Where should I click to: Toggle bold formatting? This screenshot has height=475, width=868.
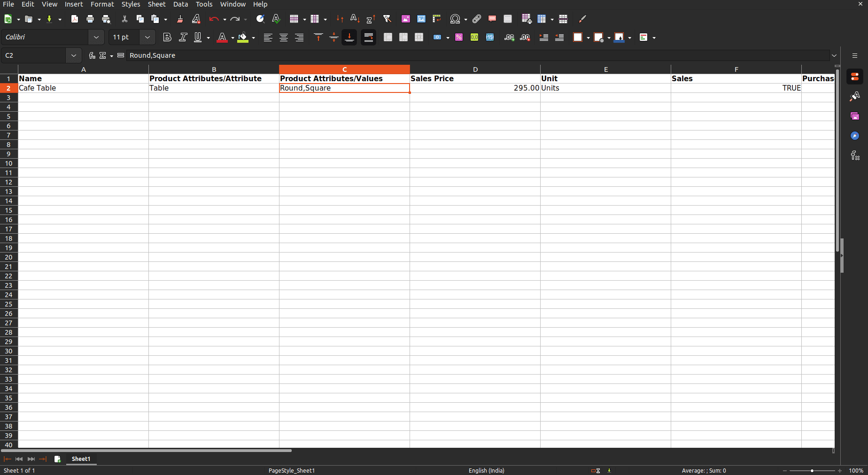coord(167,37)
